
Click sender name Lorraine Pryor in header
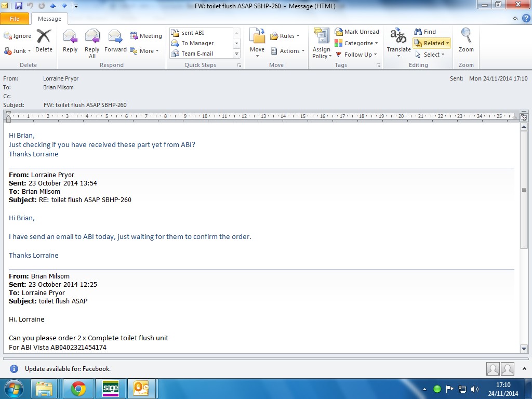click(61, 78)
